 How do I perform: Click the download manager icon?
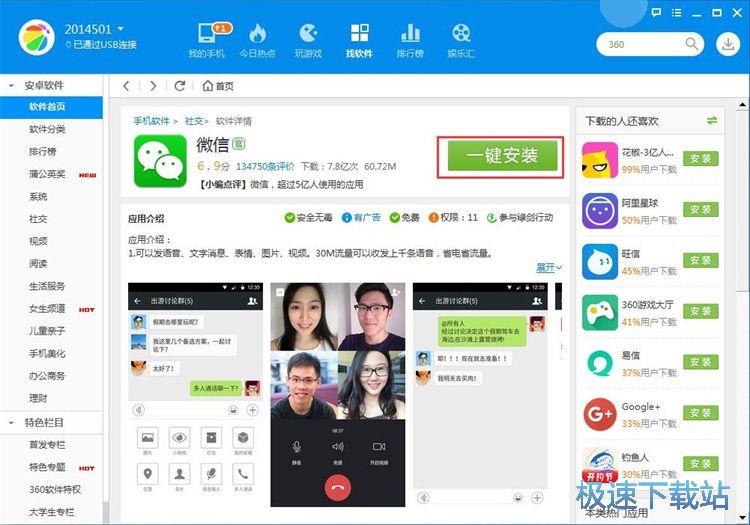727,44
